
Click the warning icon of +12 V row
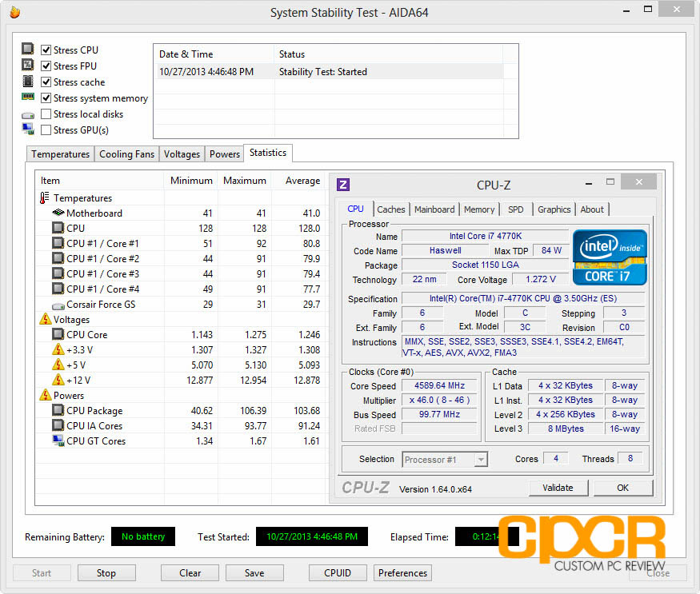point(58,380)
